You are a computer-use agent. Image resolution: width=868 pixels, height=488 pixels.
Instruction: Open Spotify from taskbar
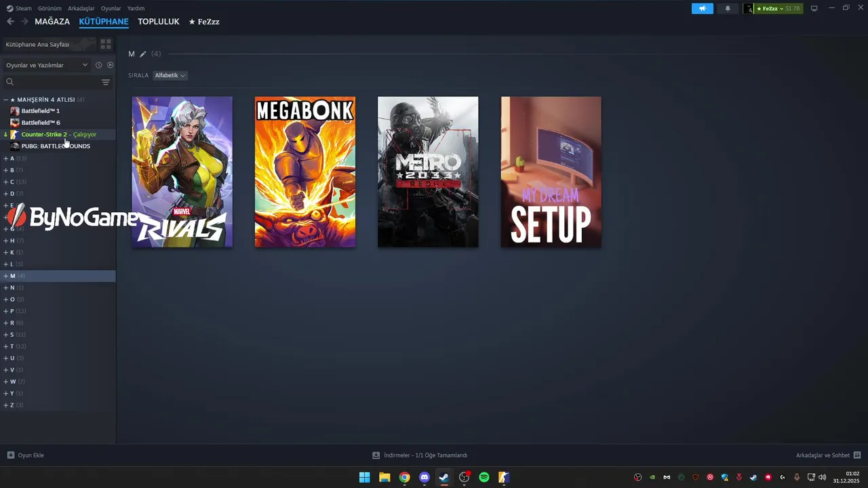pyautogui.click(x=484, y=477)
